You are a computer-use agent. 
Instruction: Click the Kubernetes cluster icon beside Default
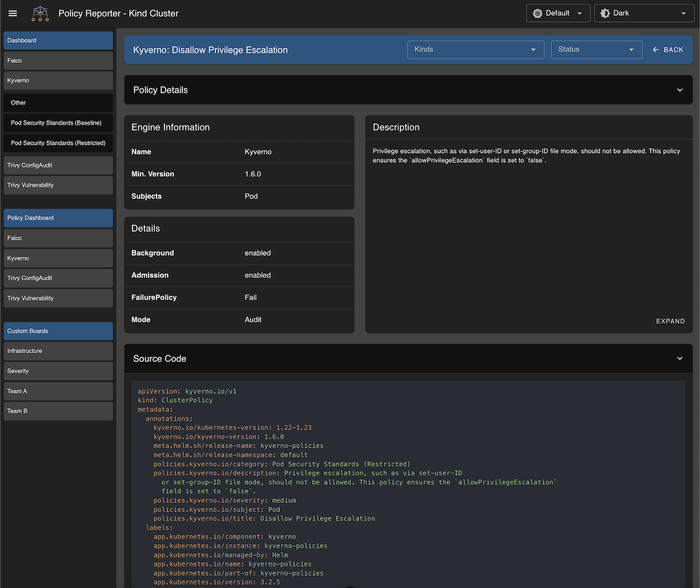click(x=538, y=13)
